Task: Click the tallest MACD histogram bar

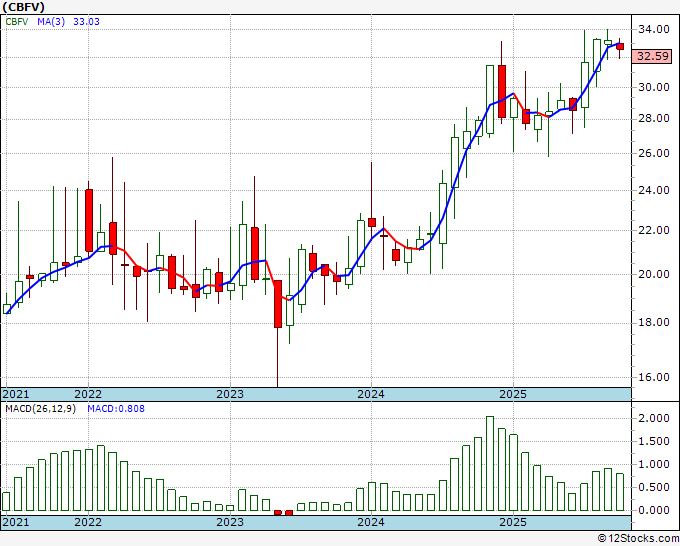Action: click(490, 464)
